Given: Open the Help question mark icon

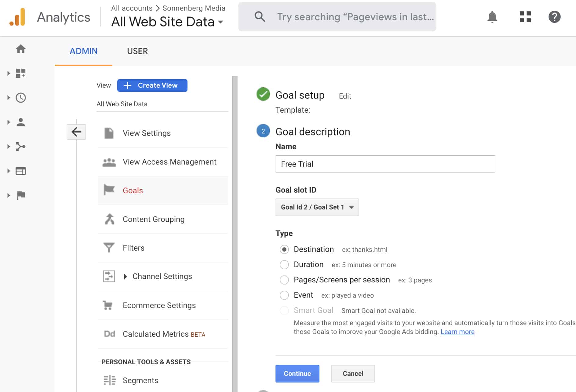Looking at the screenshot, I should (x=555, y=17).
